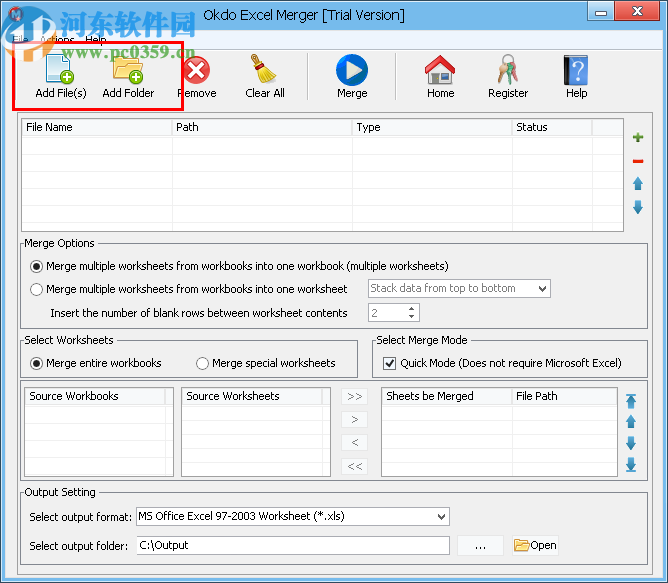Open the Help menu
This screenshot has width=668, height=583.
[x=96, y=40]
